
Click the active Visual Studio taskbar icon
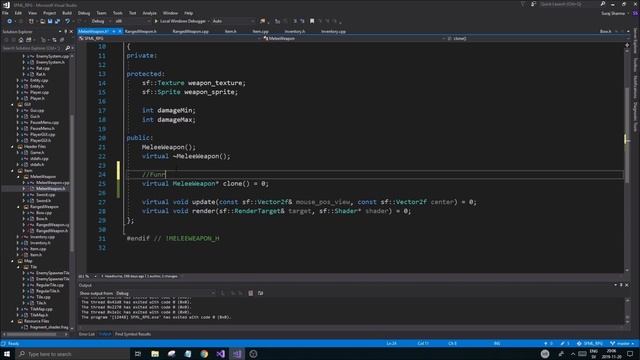click(237, 354)
